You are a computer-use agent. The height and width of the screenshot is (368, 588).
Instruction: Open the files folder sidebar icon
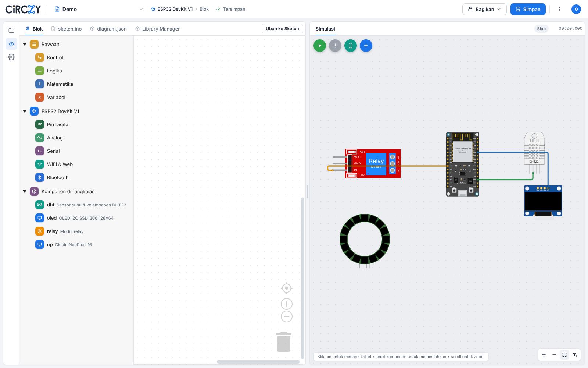pos(11,31)
